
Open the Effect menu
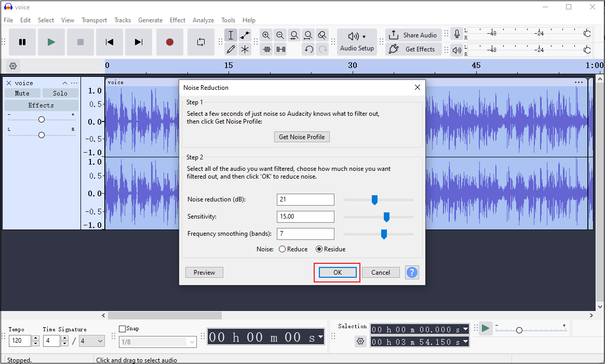(x=178, y=20)
